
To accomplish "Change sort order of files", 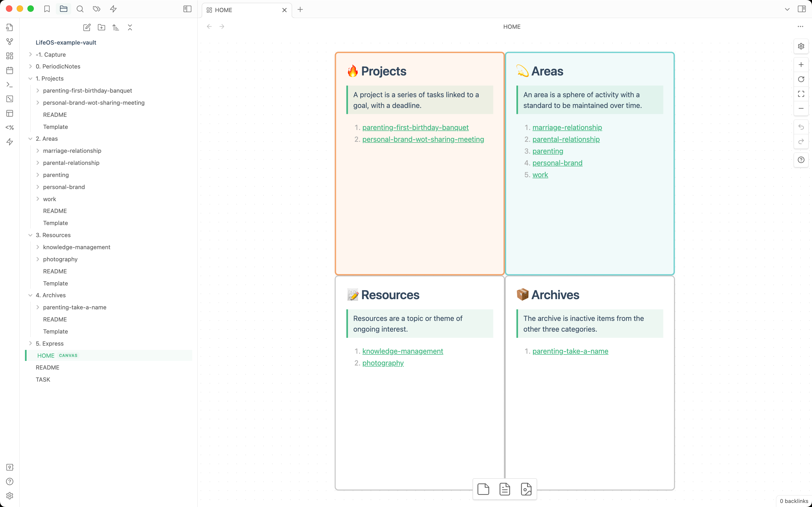I will click(x=116, y=27).
